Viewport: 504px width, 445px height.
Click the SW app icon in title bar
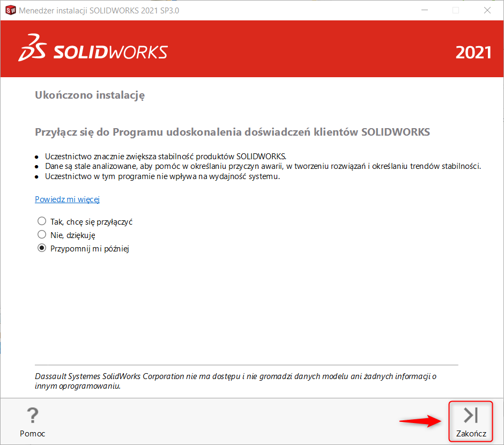pos(10,10)
